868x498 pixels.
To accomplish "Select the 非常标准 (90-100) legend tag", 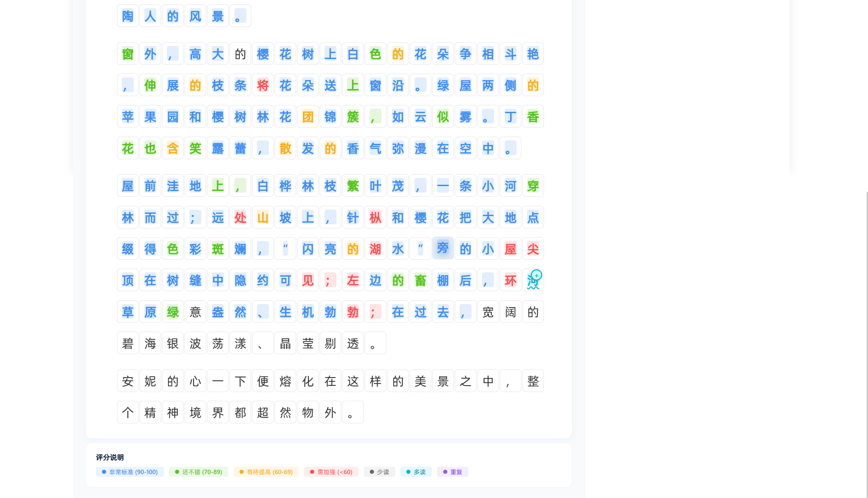I will 130,472.
